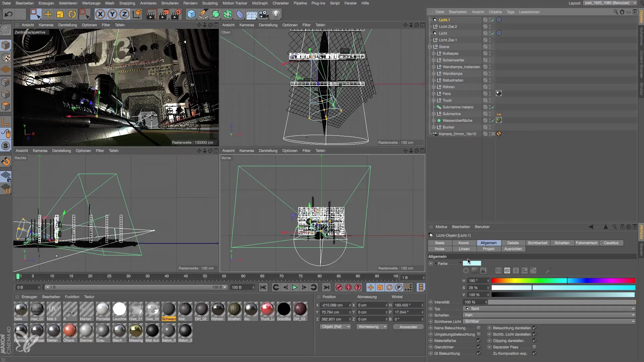Image resolution: width=644 pixels, height=362 pixels.
Task: Open the Rendern menu
Action: click(190, 3)
